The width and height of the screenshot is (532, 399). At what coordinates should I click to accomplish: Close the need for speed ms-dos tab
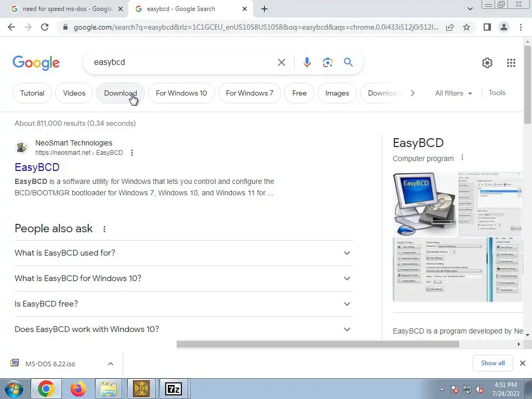click(121, 9)
